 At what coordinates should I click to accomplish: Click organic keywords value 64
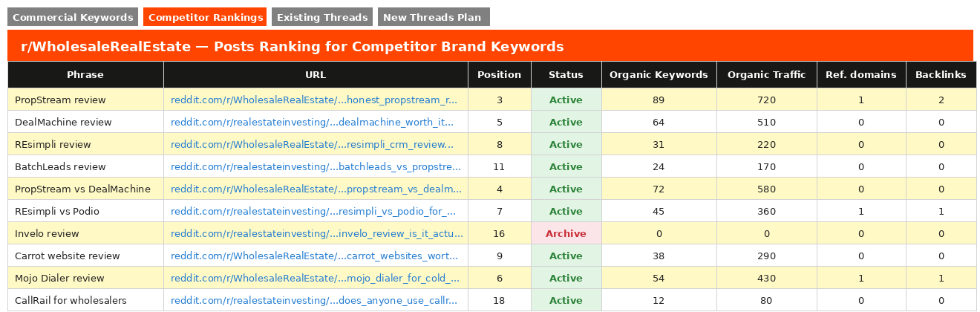(659, 122)
